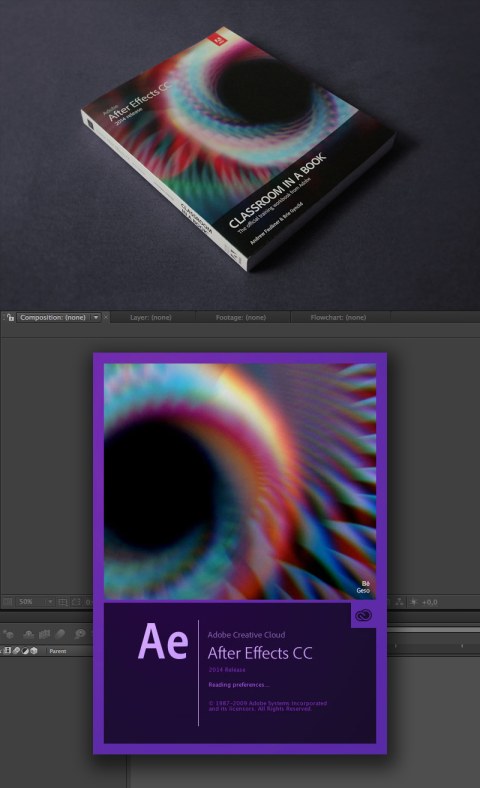
Task: Click the "Reading preferences..." status text
Action: pos(239,684)
